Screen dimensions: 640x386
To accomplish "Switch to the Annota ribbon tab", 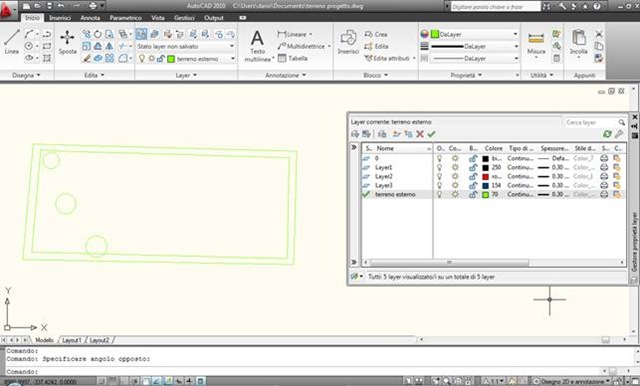I will (90, 18).
